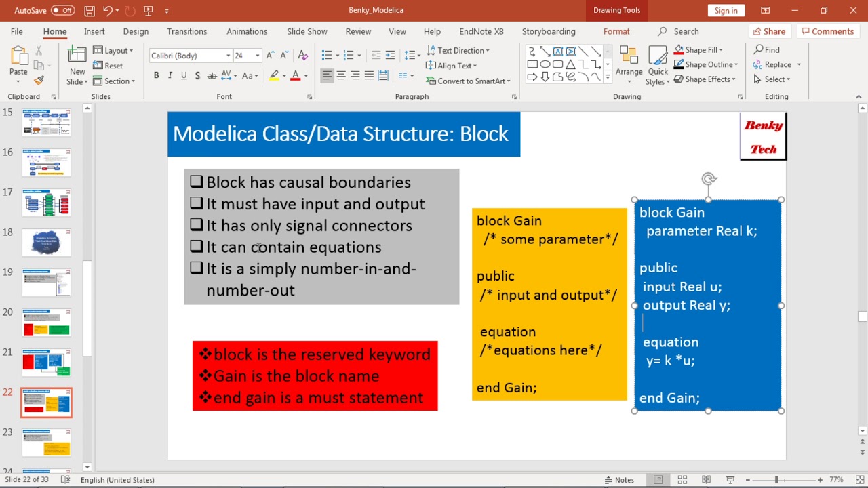Apply text shadow with the S icon
Image resolution: width=868 pixels, height=488 pixels.
coord(197,76)
